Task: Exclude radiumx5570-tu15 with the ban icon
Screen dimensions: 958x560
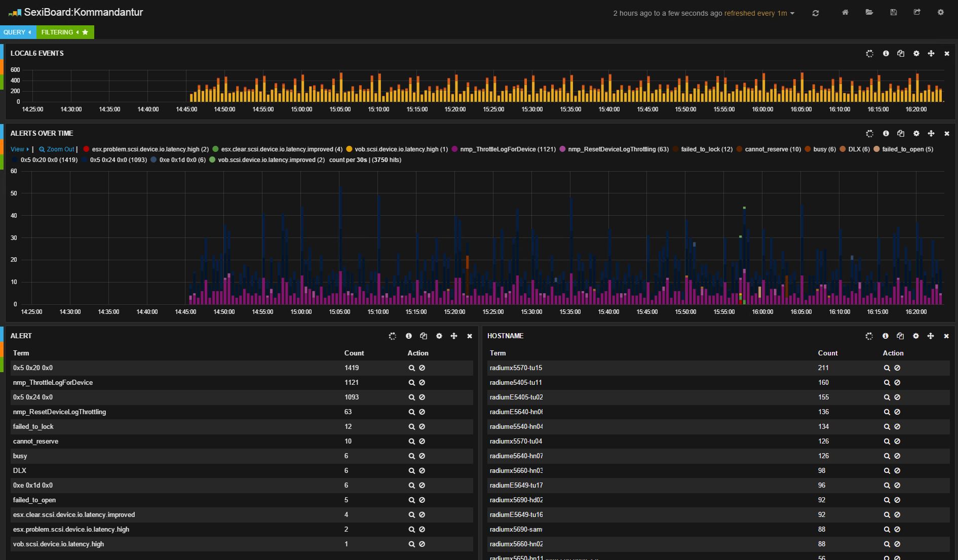Action: 897,368
